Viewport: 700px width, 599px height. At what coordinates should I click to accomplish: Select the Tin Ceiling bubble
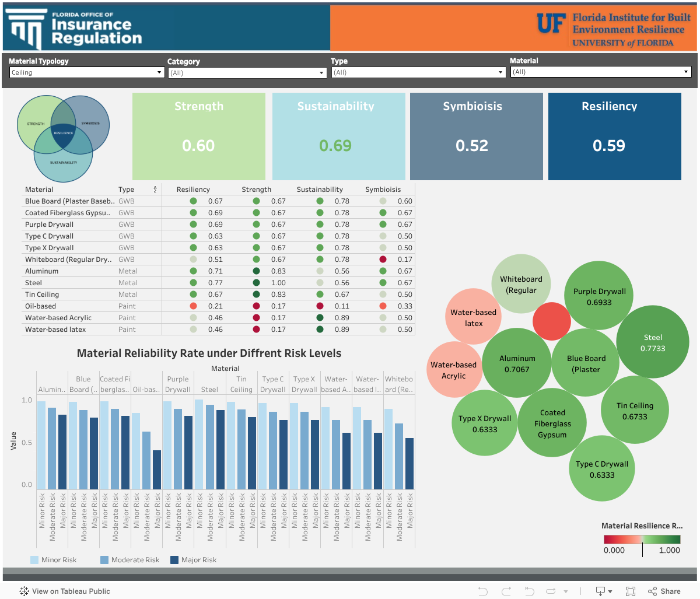[x=635, y=411]
